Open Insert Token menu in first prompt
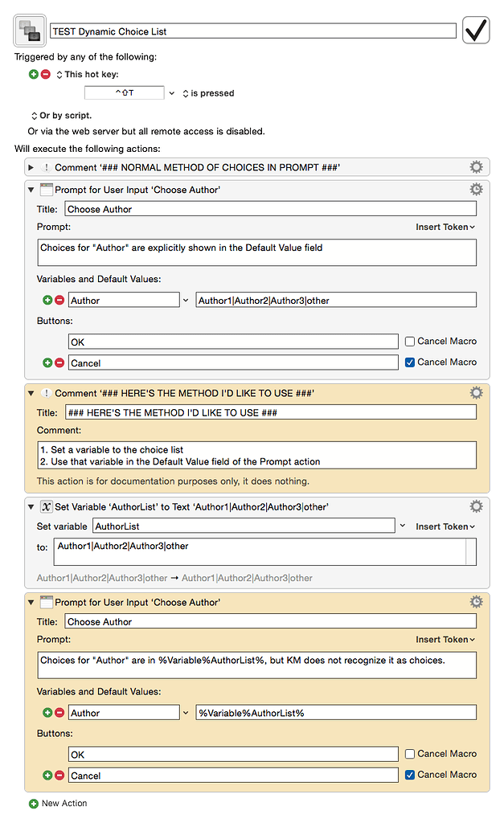This screenshot has height=823, width=504. [x=445, y=227]
